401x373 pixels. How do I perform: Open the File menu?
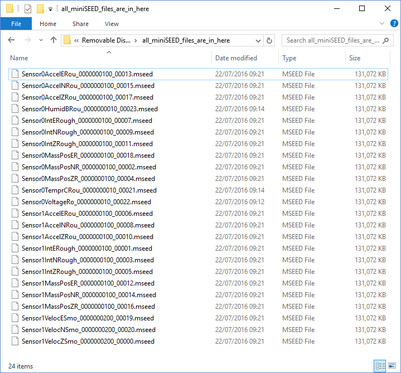pyautogui.click(x=16, y=24)
